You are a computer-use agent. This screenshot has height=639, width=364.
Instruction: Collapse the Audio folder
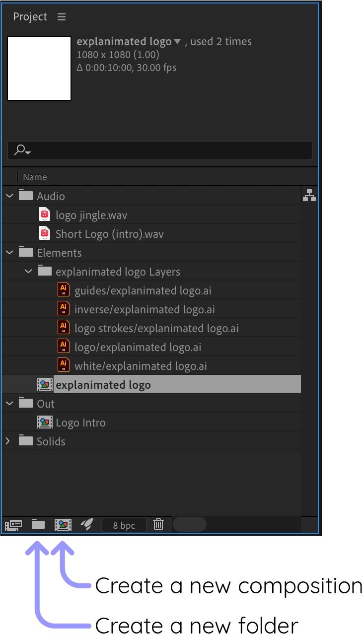[x=9, y=195]
